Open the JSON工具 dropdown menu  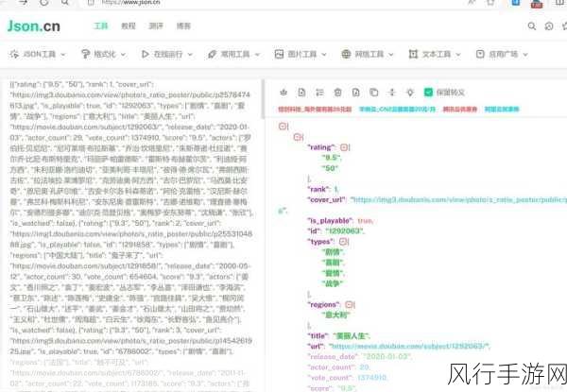pos(38,54)
